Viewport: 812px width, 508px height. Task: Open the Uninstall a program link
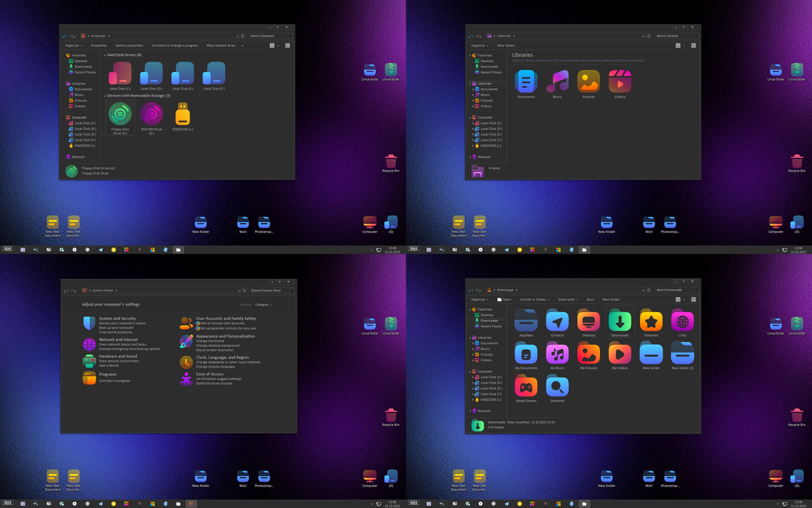(114, 381)
